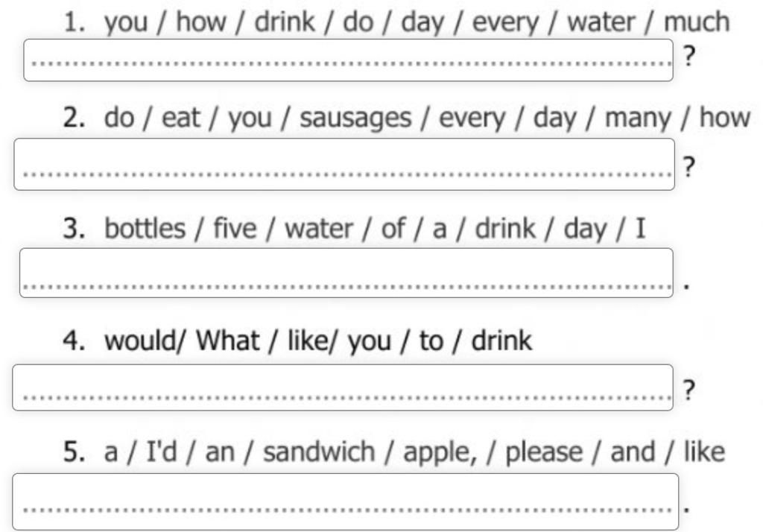Click the word 'please' in question 5
The height and width of the screenshot is (532, 763).
click(543, 453)
